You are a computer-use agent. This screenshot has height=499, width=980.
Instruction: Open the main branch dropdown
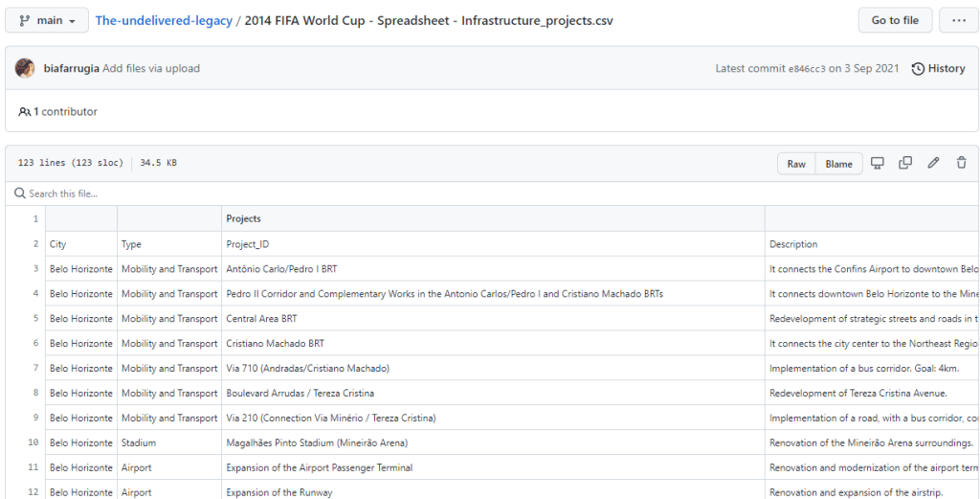coord(47,20)
